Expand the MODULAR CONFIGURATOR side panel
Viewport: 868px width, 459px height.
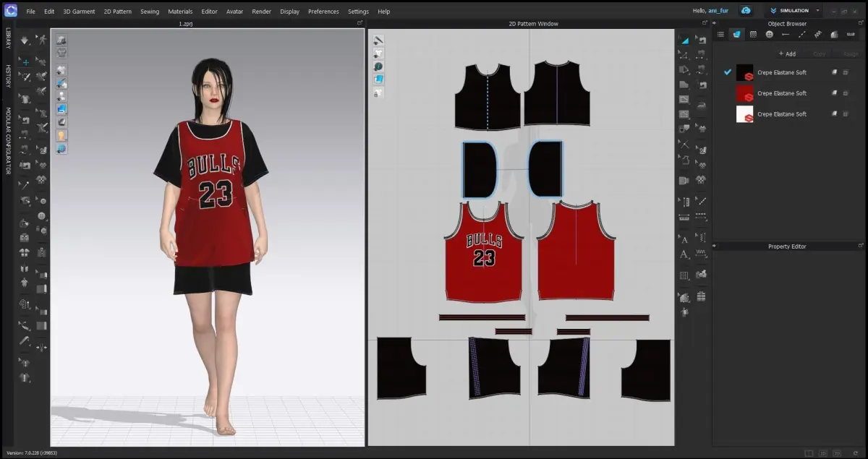(x=8, y=141)
